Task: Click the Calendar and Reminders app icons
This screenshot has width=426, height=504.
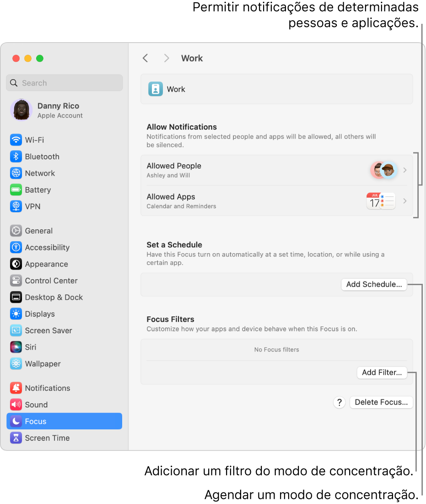Action: (381, 201)
